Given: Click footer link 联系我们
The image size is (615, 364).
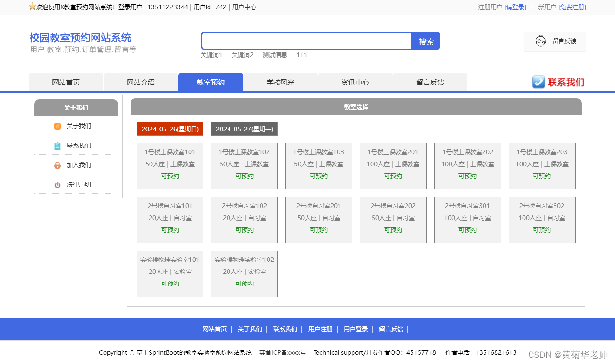Looking at the screenshot, I should coord(285,330).
